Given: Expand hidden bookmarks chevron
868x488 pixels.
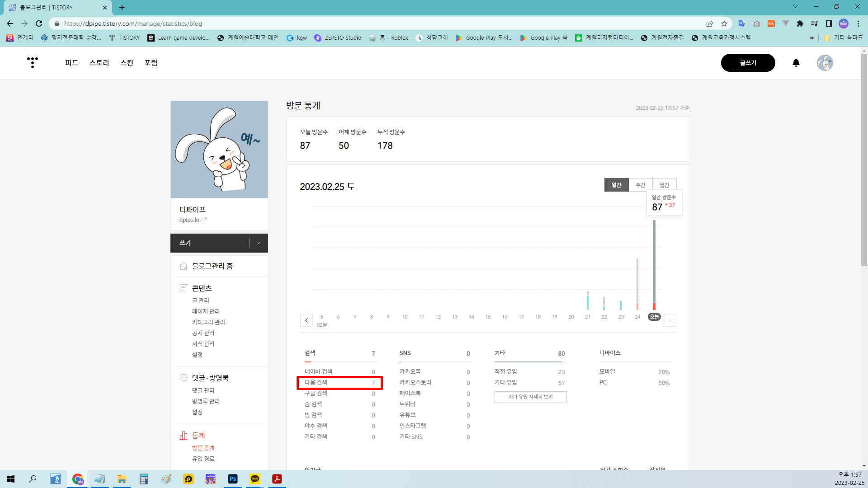Looking at the screenshot, I should click(811, 38).
